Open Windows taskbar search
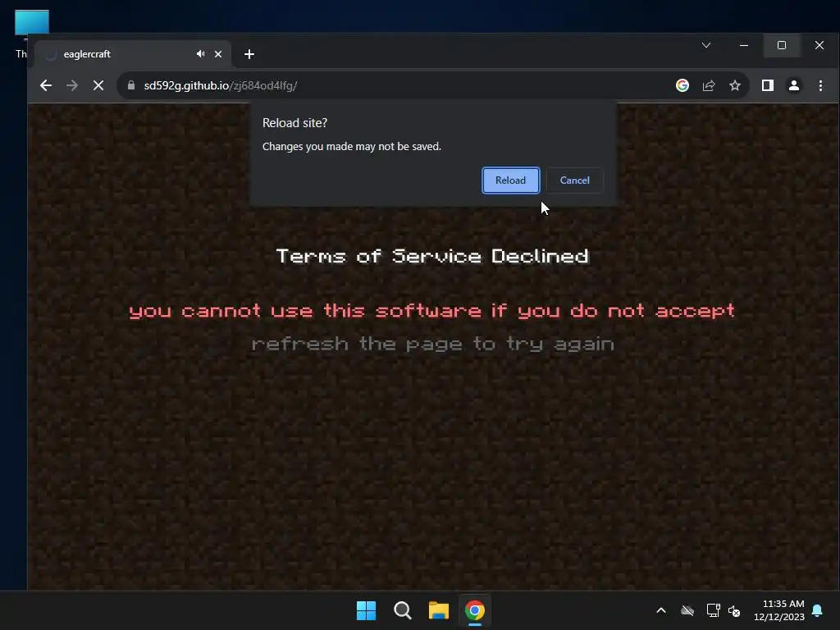Image resolution: width=840 pixels, height=630 pixels. tap(402, 610)
